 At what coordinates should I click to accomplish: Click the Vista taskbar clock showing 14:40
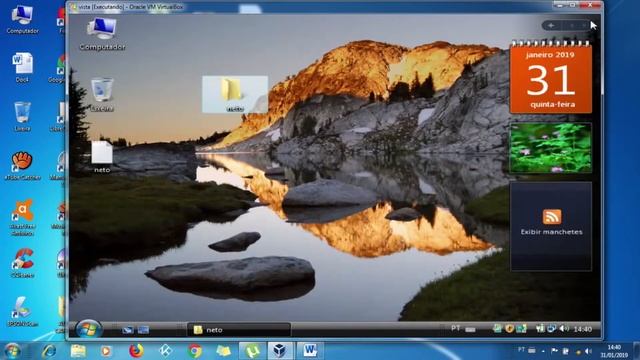(x=582, y=329)
